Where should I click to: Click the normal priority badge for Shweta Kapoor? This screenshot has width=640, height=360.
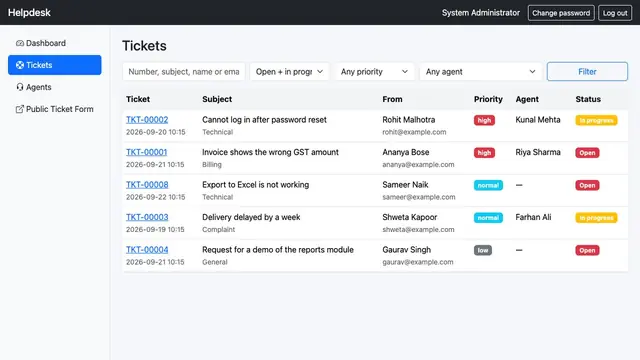488,218
